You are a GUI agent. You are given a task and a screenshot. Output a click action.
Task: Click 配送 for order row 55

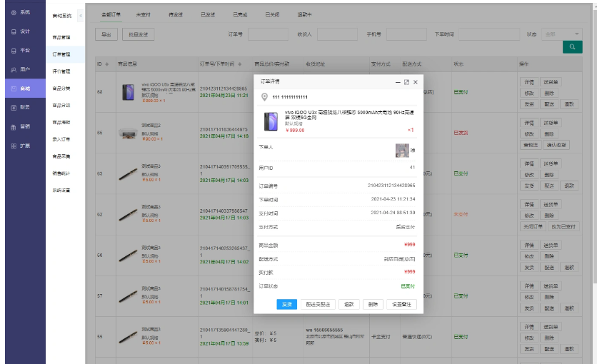[x=549, y=349]
